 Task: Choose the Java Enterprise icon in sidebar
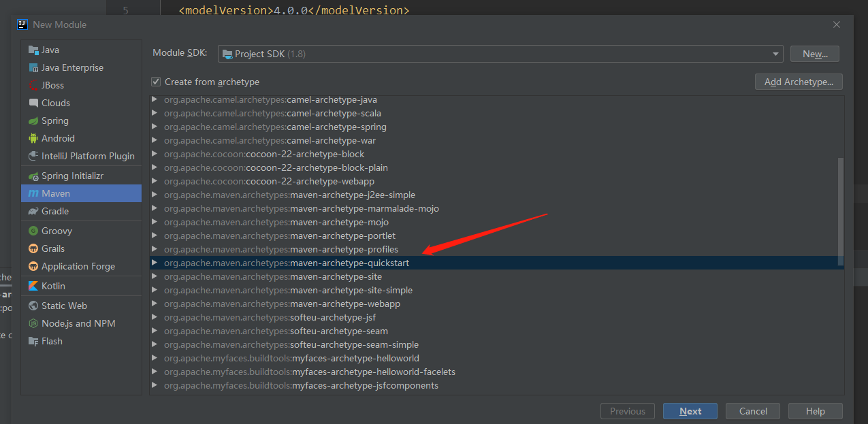click(x=33, y=67)
